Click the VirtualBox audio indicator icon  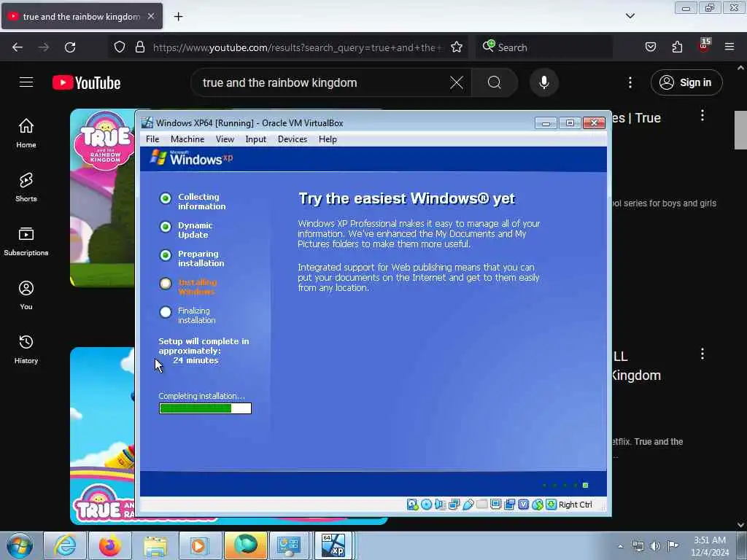click(440, 505)
